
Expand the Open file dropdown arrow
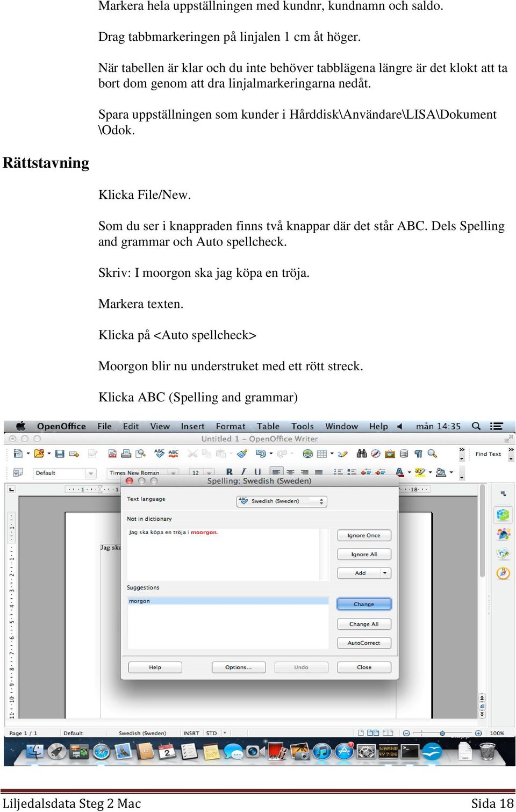click(48, 454)
